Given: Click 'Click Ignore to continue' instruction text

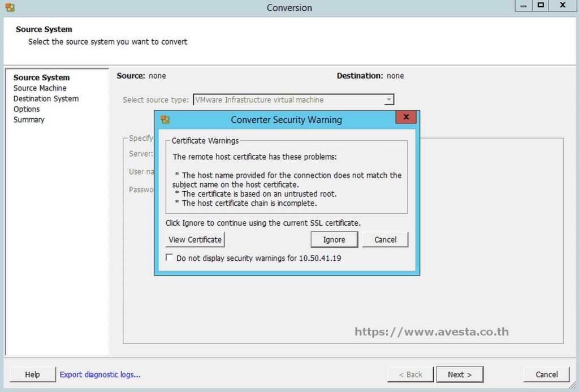Looking at the screenshot, I should 263,223.
